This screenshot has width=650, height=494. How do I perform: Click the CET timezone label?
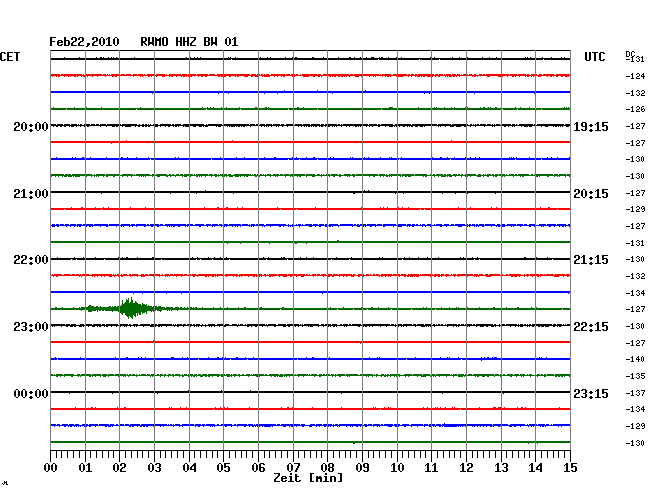(x=10, y=57)
